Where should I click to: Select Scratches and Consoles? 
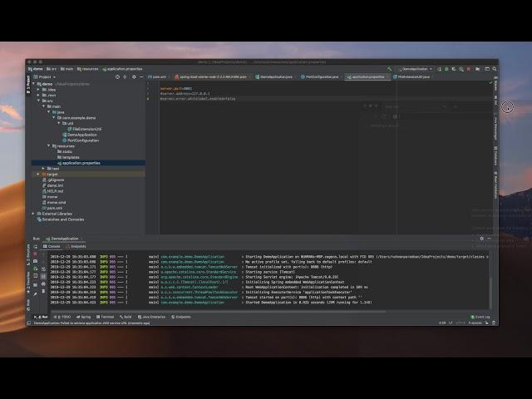point(61,219)
